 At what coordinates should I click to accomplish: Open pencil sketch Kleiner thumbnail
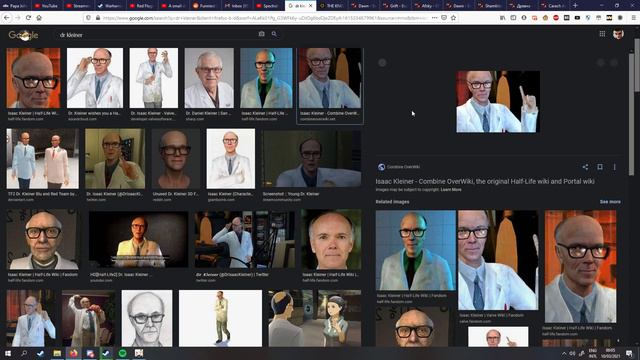pos(147,318)
